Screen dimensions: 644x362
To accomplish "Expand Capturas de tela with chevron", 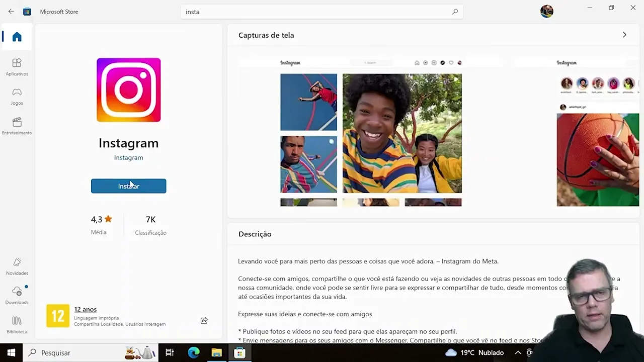I will tap(624, 35).
